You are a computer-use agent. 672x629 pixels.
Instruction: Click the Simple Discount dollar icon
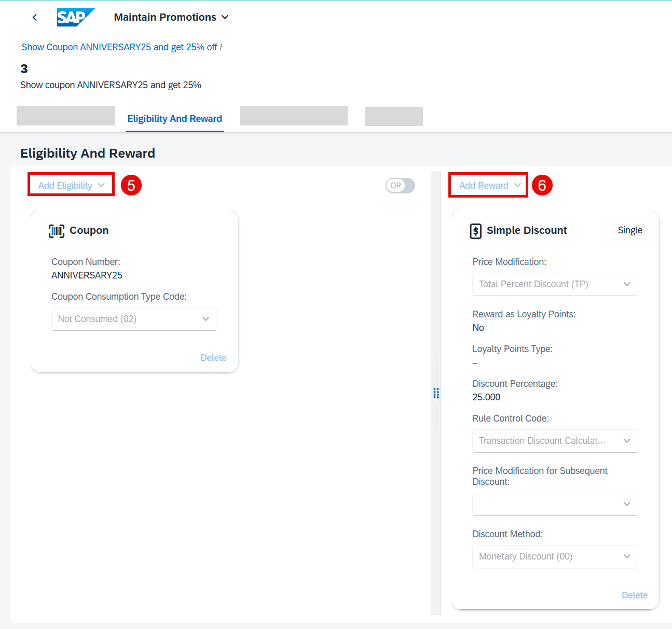click(475, 231)
